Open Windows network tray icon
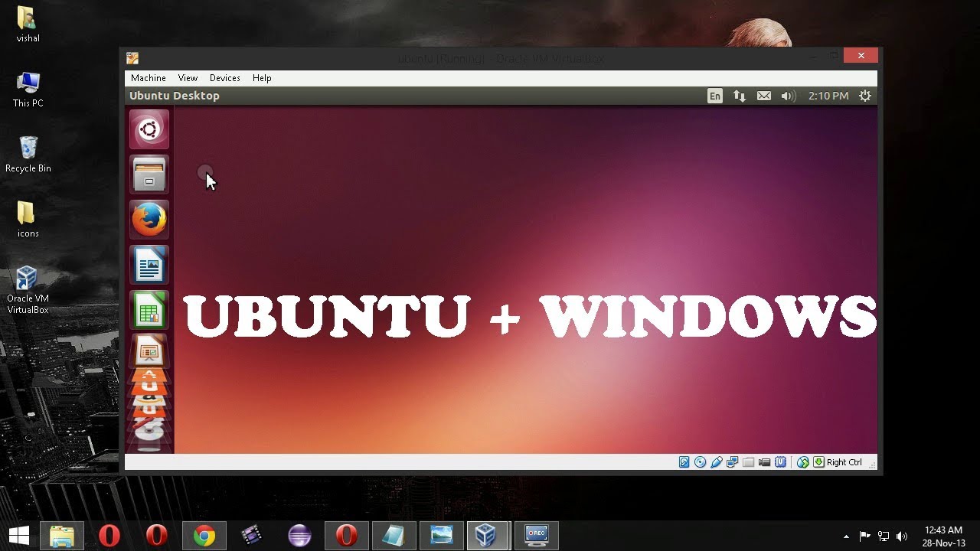Screen dimensions: 980x551 tap(884, 536)
